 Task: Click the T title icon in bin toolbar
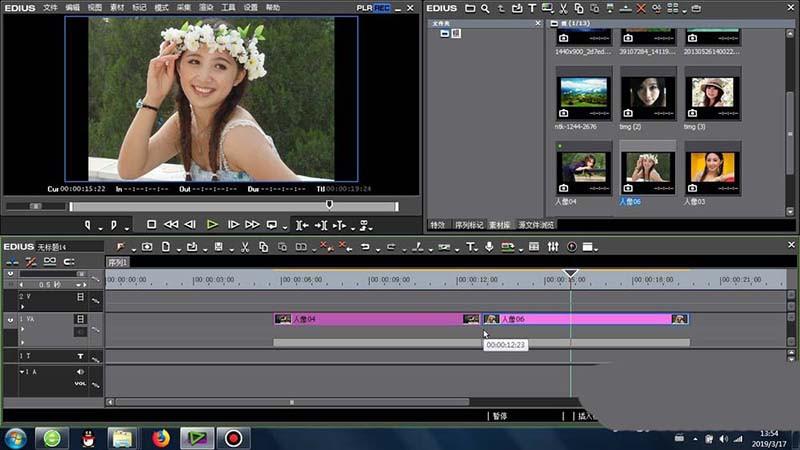point(534,8)
